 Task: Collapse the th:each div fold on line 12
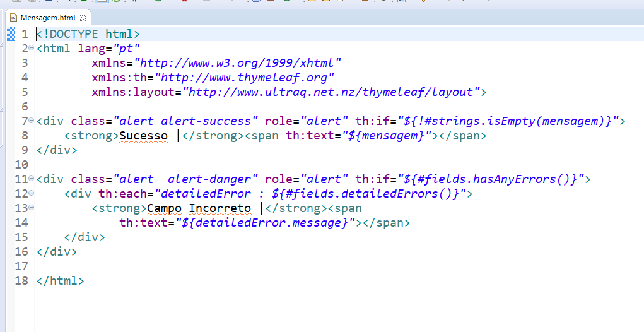click(x=32, y=193)
